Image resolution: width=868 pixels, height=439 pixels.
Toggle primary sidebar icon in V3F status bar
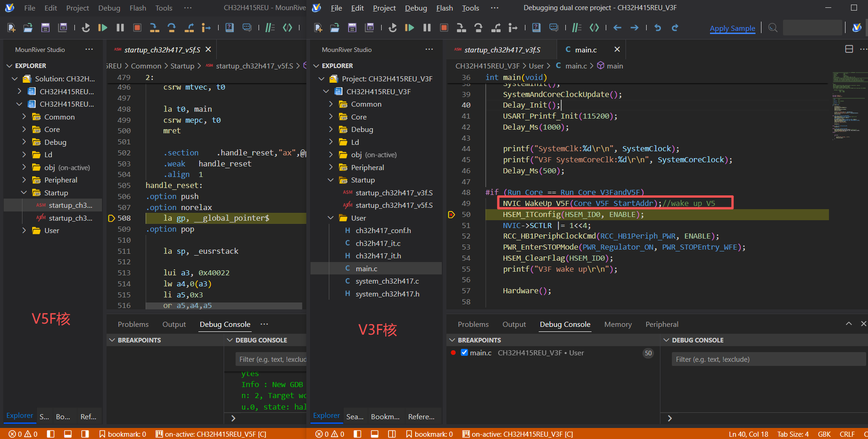click(357, 434)
